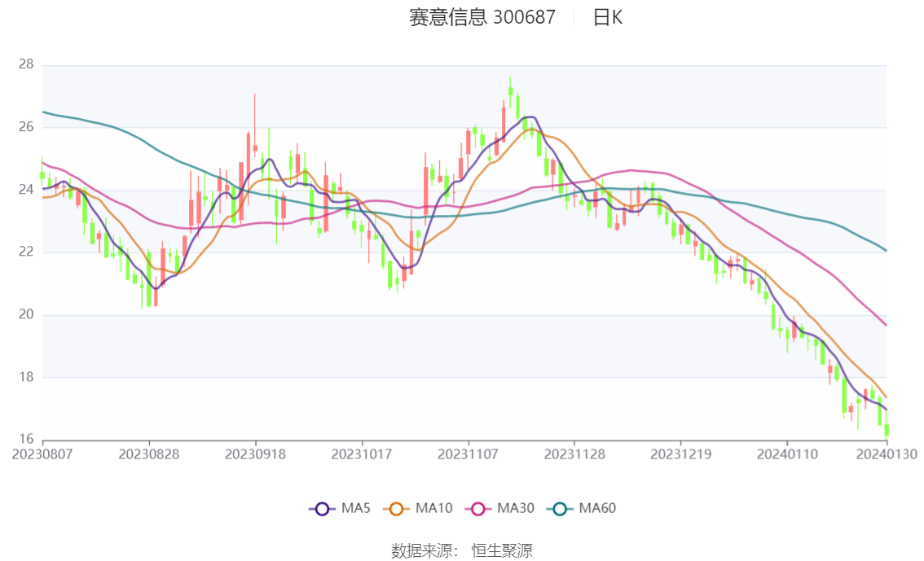
Task: Click the 日K chart type label
Action: [608, 18]
